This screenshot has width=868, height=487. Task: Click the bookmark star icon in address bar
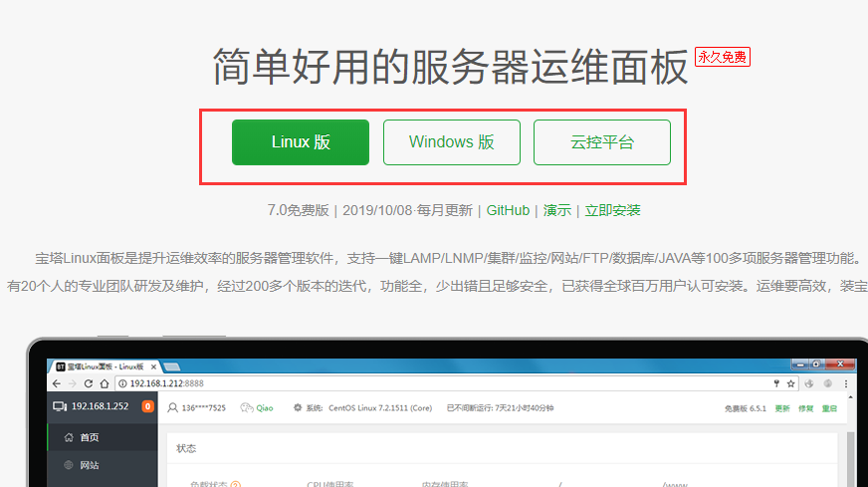[791, 383]
